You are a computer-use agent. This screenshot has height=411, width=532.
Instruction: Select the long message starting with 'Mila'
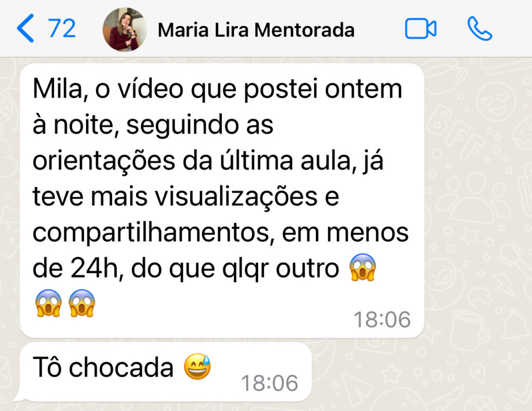pyautogui.click(x=222, y=200)
